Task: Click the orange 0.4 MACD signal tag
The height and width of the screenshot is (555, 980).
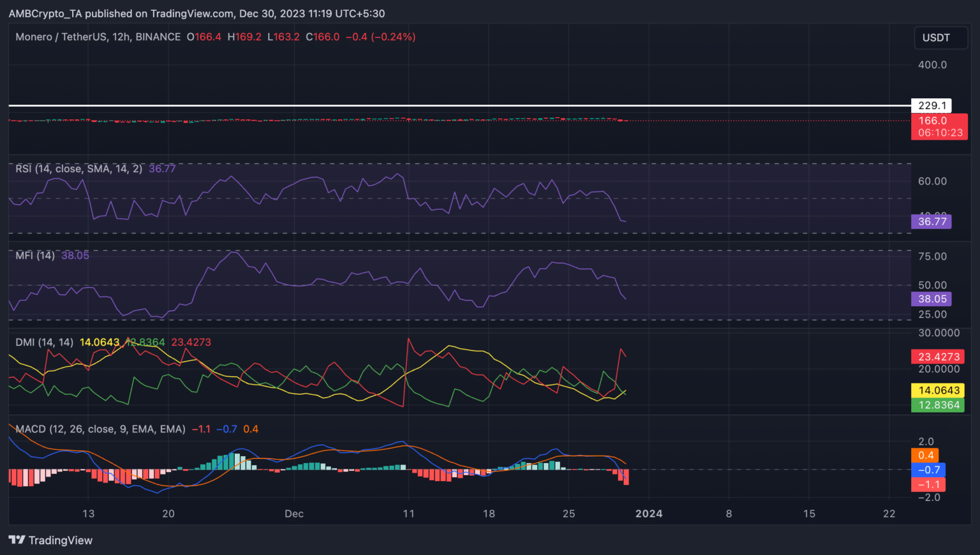Action: [925, 455]
